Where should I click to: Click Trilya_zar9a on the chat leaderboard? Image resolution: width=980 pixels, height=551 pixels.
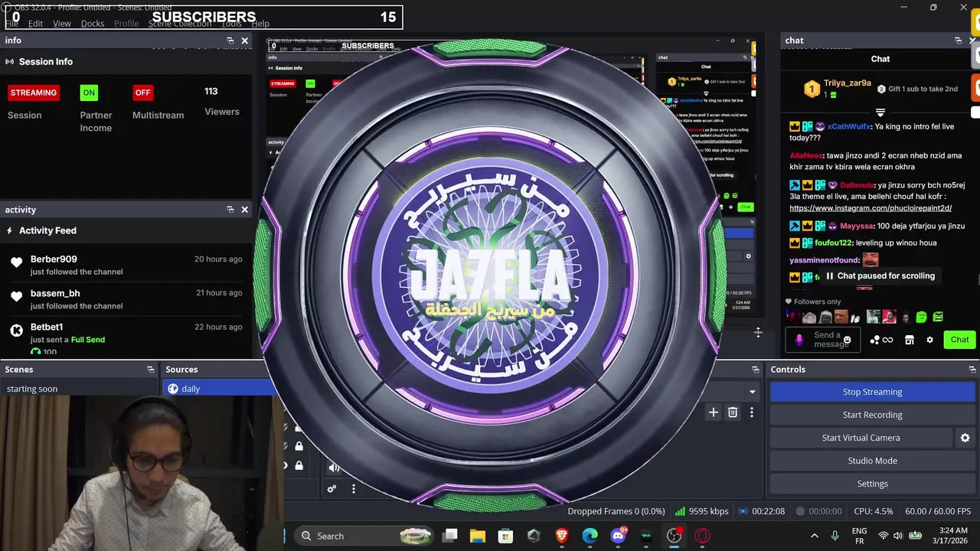[847, 83]
